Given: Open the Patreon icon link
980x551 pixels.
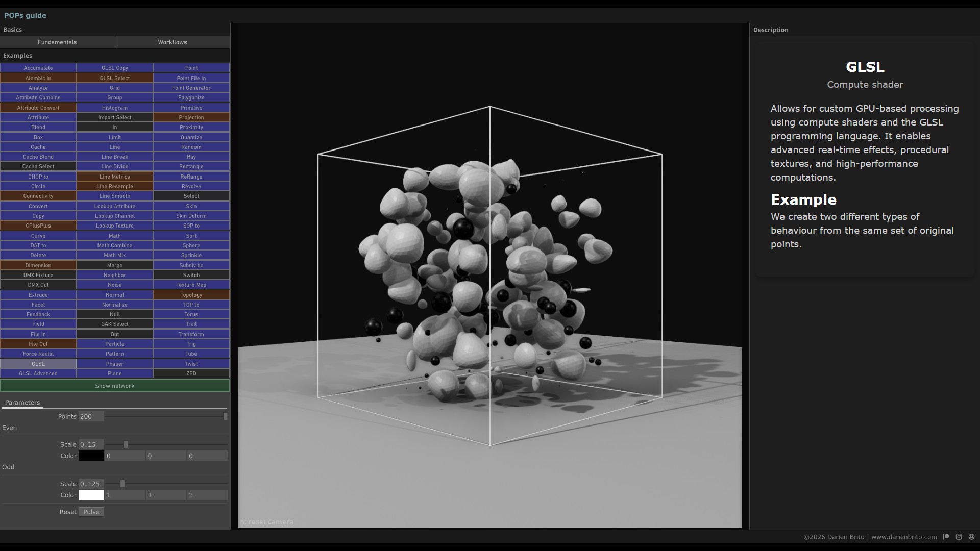Looking at the screenshot, I should point(946,537).
